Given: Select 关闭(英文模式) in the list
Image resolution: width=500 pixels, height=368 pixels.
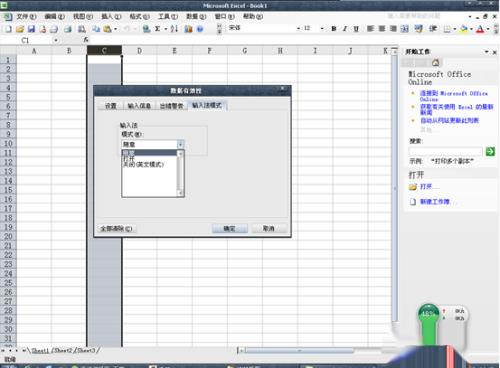Looking at the screenshot, I should click(x=143, y=164).
